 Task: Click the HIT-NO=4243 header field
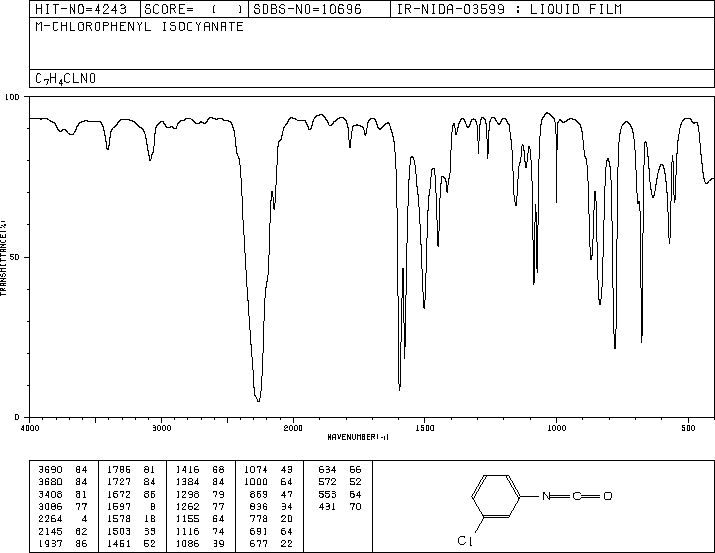81,9
